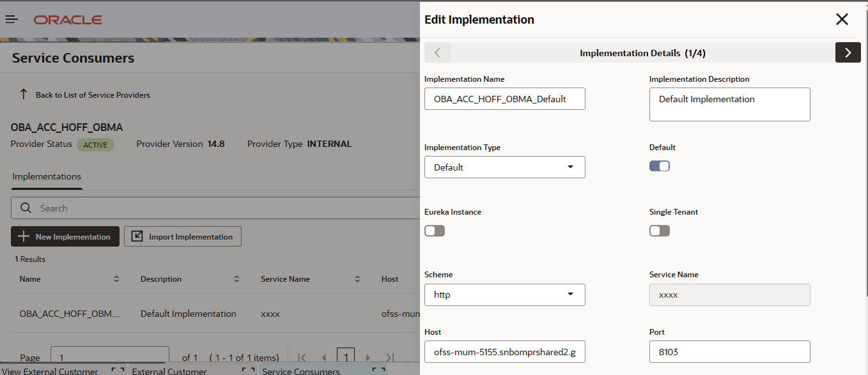Toggle the Single Tenant switch

[660, 231]
